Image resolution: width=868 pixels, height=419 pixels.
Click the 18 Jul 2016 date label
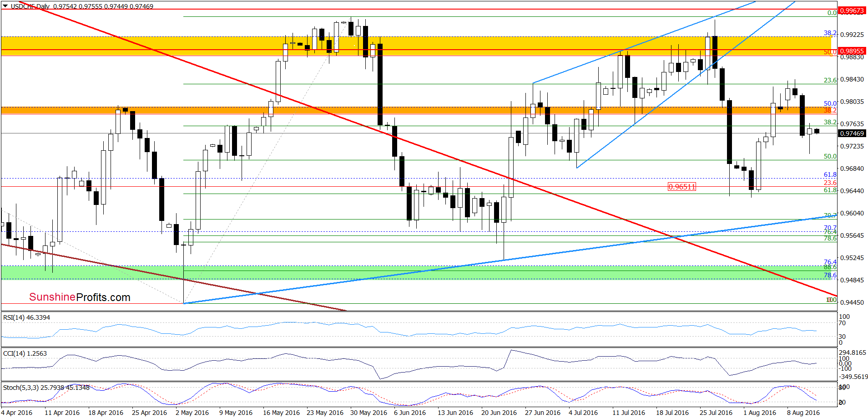pos(672,413)
